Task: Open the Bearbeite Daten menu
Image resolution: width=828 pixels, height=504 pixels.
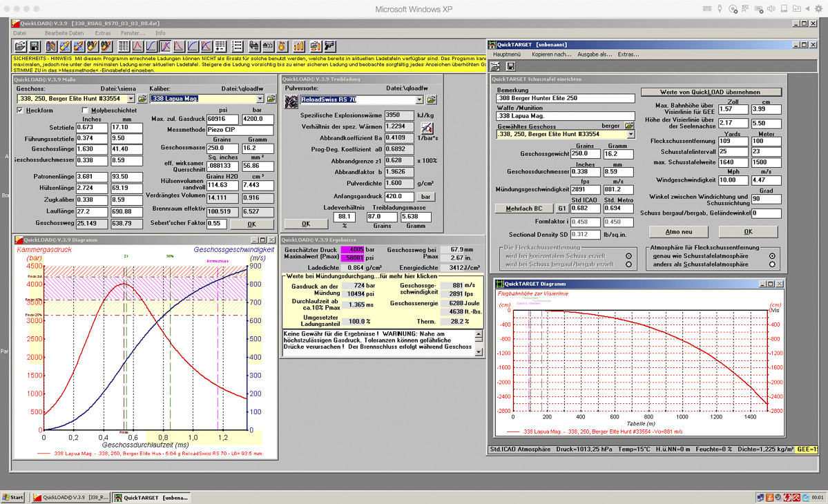Action: coord(64,33)
